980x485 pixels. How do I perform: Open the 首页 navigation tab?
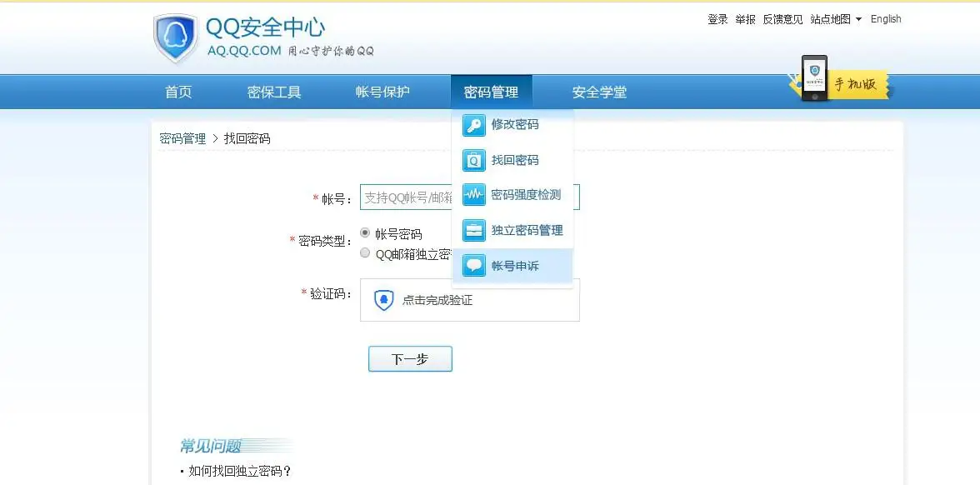pos(177,91)
